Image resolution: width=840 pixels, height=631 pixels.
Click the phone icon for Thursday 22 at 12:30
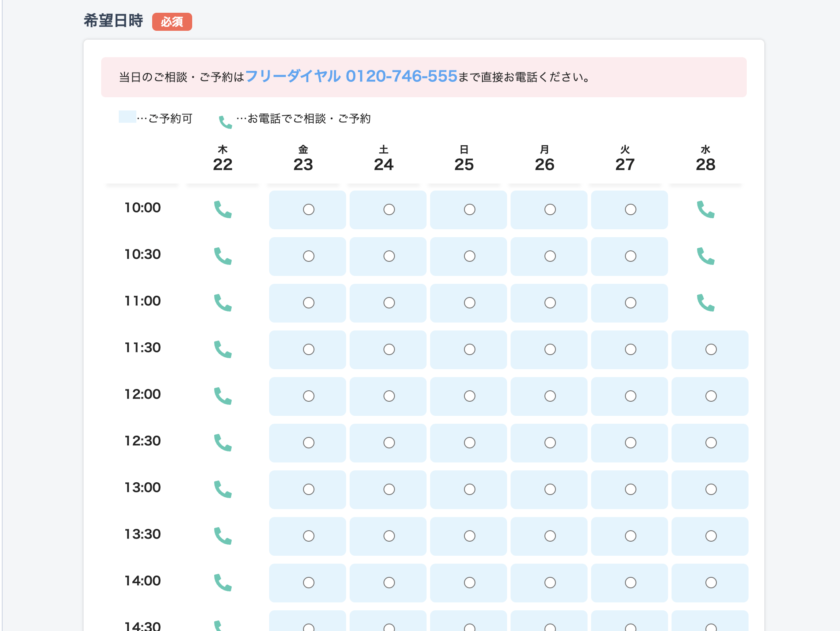[223, 443]
